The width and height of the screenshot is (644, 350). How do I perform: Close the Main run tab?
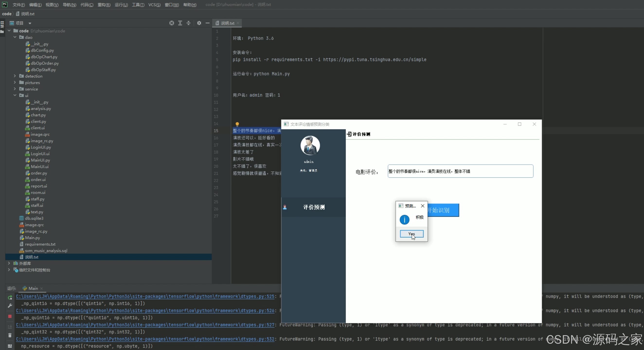(42, 288)
